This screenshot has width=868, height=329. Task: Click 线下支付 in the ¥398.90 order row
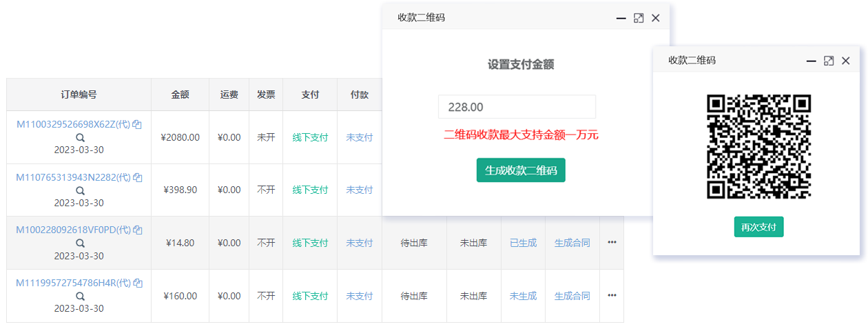[310, 190]
